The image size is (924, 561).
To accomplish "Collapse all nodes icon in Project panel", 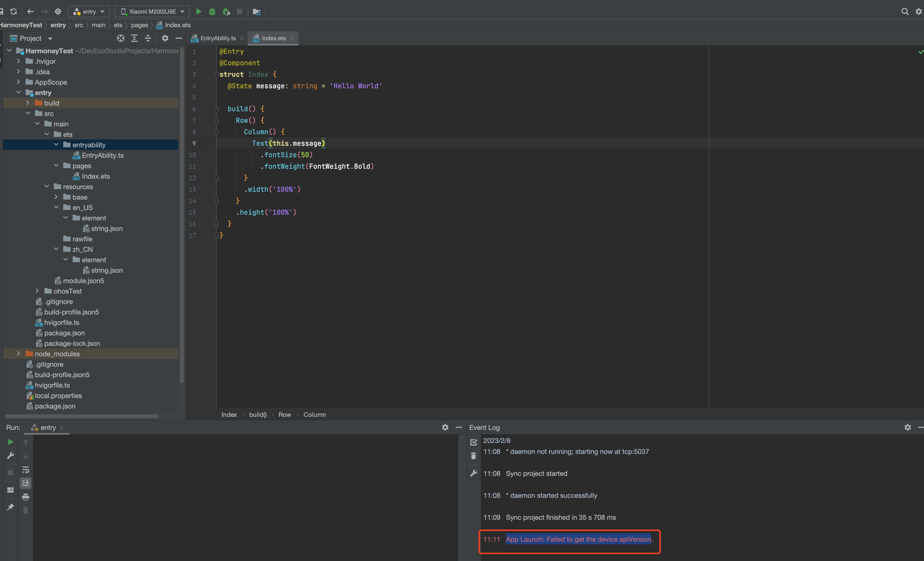I will 148,38.
